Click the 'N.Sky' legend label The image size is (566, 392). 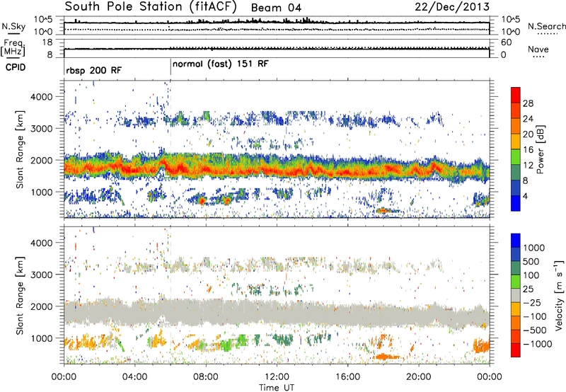tap(13, 26)
